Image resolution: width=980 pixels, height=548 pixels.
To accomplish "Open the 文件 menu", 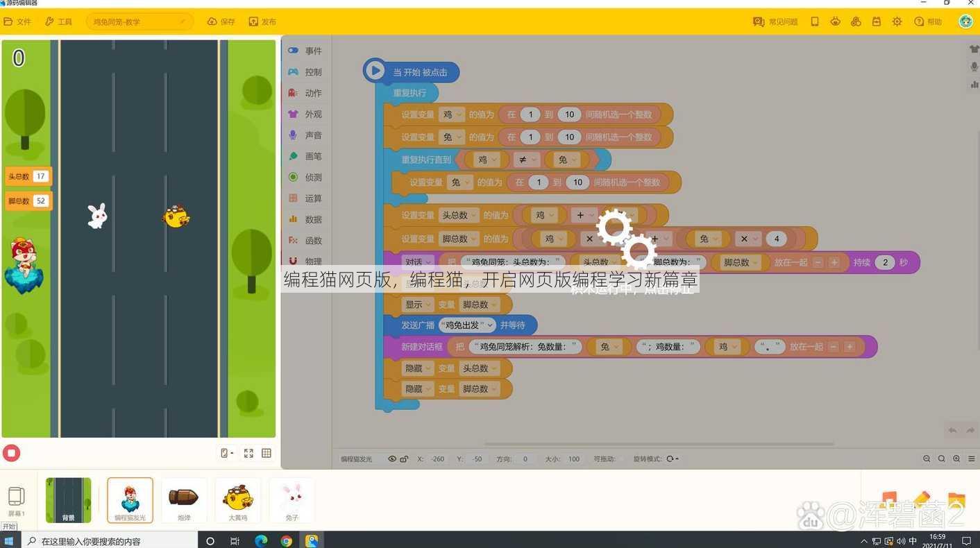I will [17, 22].
